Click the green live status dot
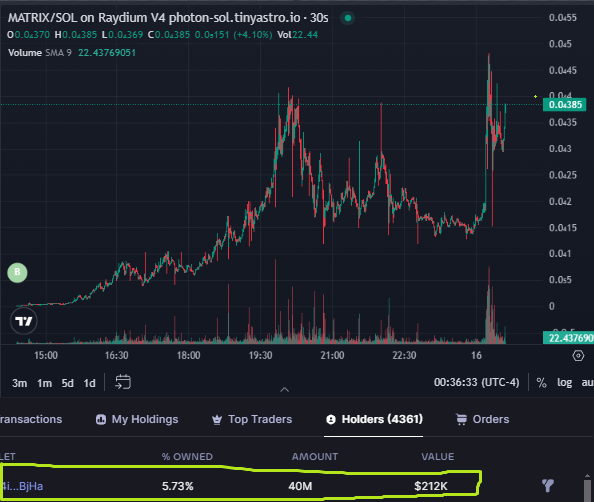This screenshot has height=502, width=594. (347, 18)
